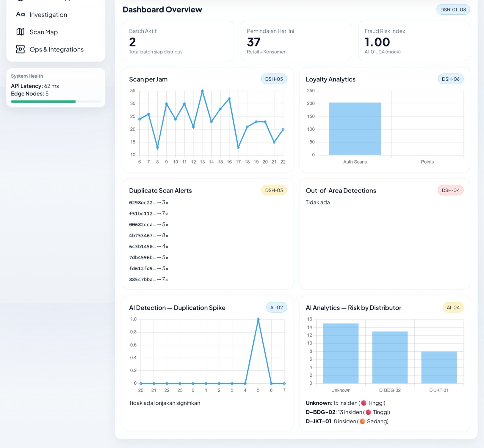
Task: Click the DSH-01..08 badge near Dashboard Overview
Action: pos(453,9)
